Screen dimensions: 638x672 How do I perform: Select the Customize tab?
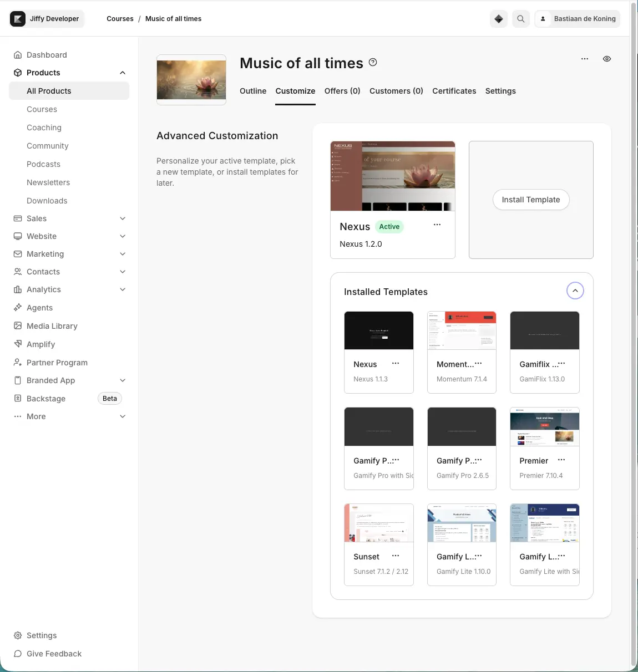[295, 91]
